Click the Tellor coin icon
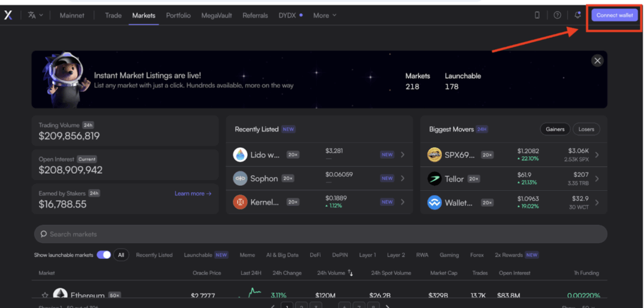 (x=434, y=178)
